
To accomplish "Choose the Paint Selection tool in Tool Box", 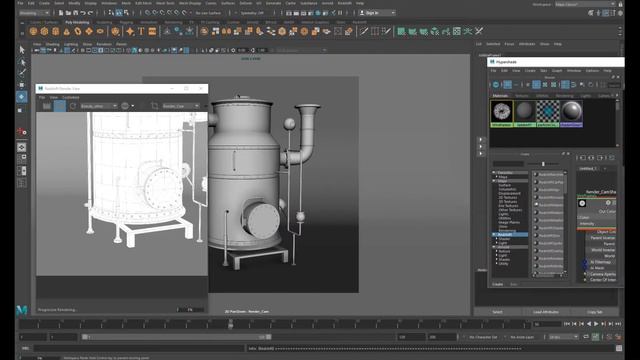I will click(22, 73).
